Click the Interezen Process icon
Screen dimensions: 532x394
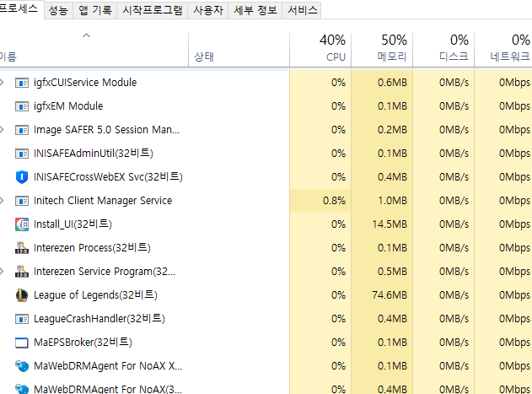22,248
